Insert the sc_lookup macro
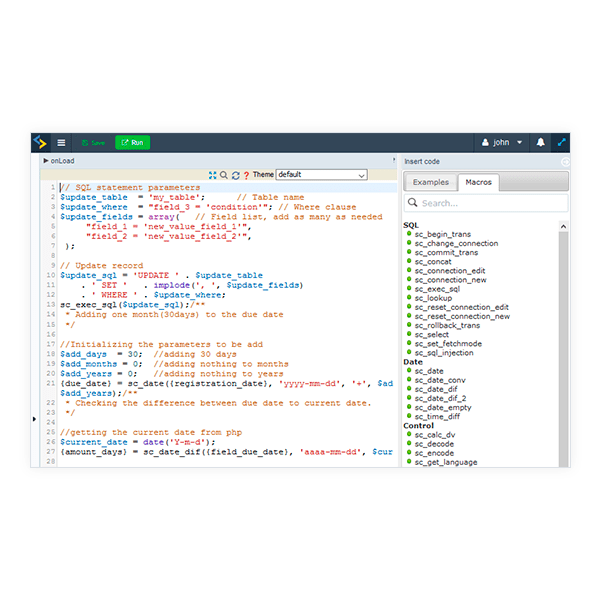 (x=433, y=298)
